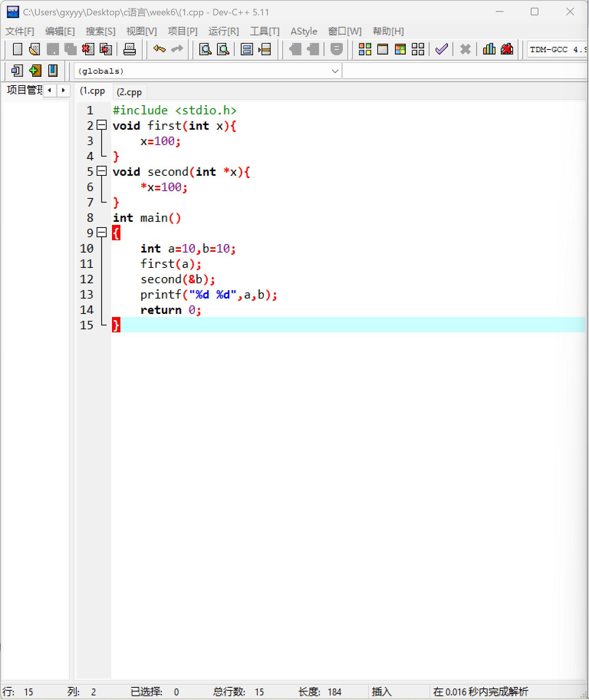Click the Unindent toolbar icon
The height and width of the screenshot is (700, 589).
265,49
